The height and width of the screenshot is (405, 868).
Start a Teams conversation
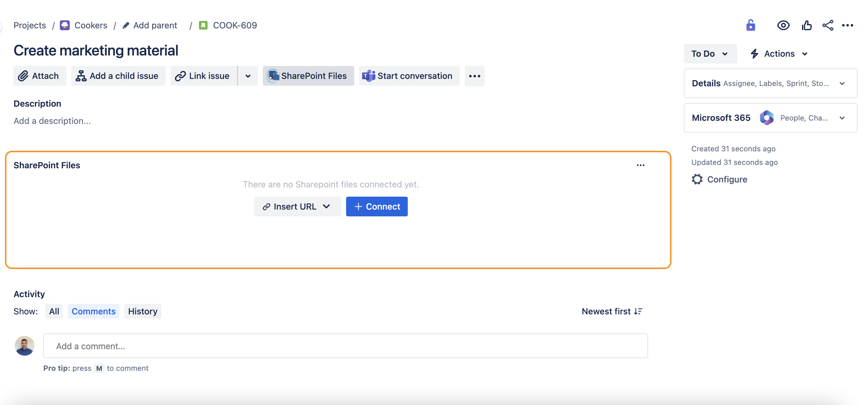pos(409,76)
